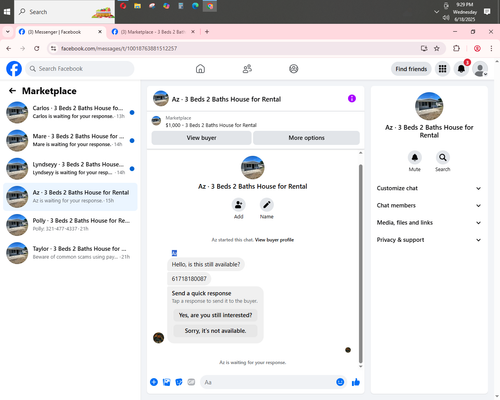The width and height of the screenshot is (500, 400).
Task: Expand Media, files and links section
Action: [x=429, y=222]
